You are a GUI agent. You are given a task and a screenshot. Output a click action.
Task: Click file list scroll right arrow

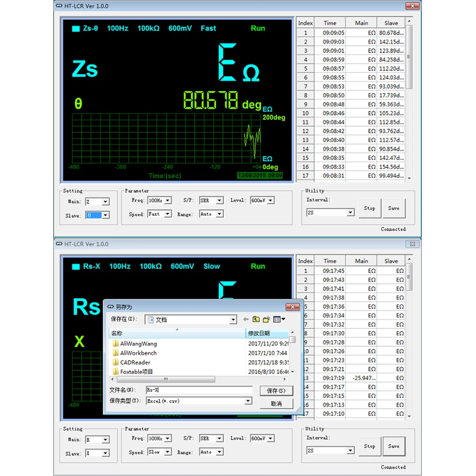285,379
